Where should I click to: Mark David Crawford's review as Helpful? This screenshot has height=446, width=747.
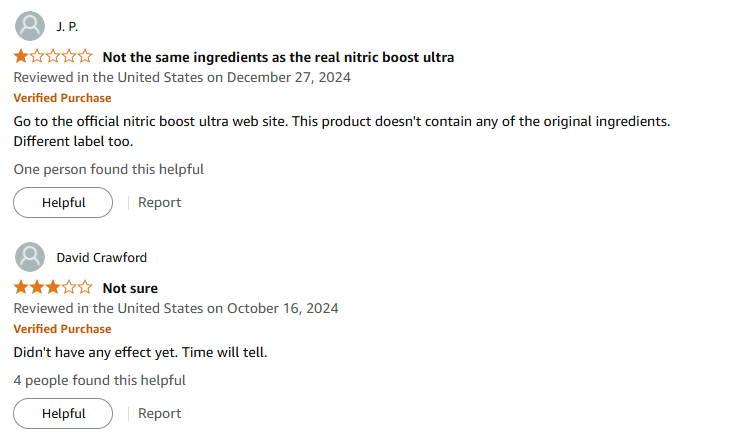click(63, 413)
